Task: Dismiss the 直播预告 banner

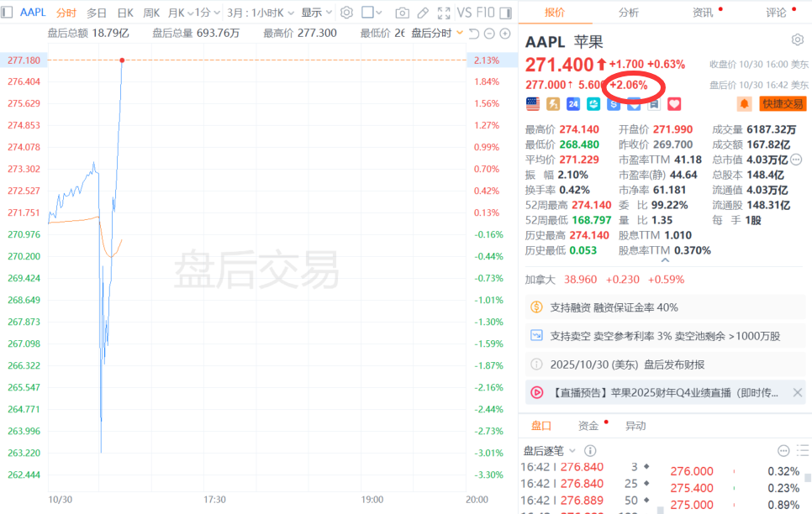Action: (x=798, y=392)
